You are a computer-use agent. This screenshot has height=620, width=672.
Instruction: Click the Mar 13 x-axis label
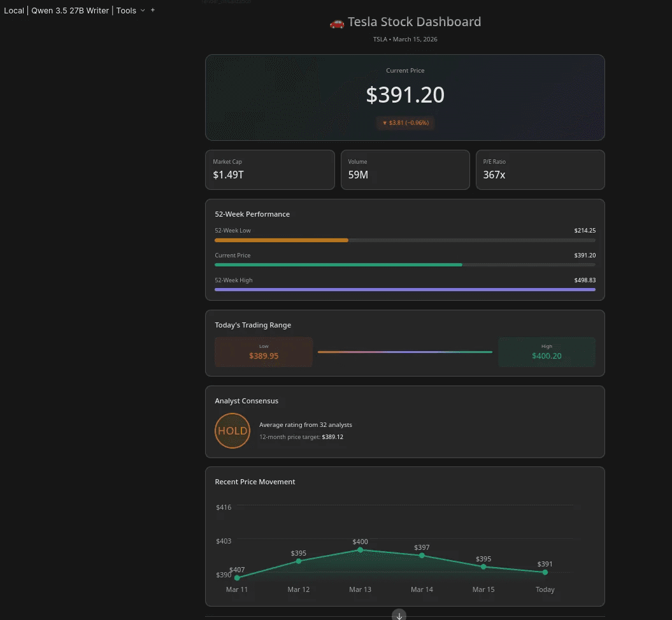(x=361, y=589)
